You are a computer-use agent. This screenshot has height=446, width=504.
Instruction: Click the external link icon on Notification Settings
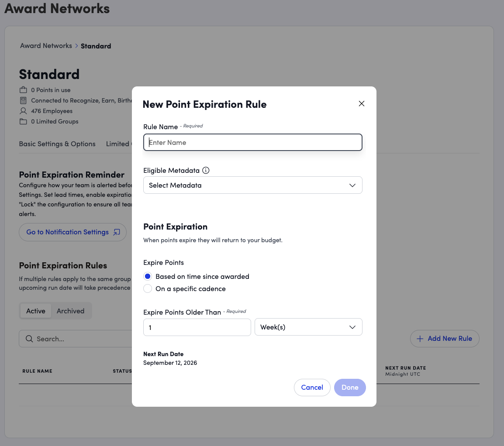pyautogui.click(x=117, y=232)
